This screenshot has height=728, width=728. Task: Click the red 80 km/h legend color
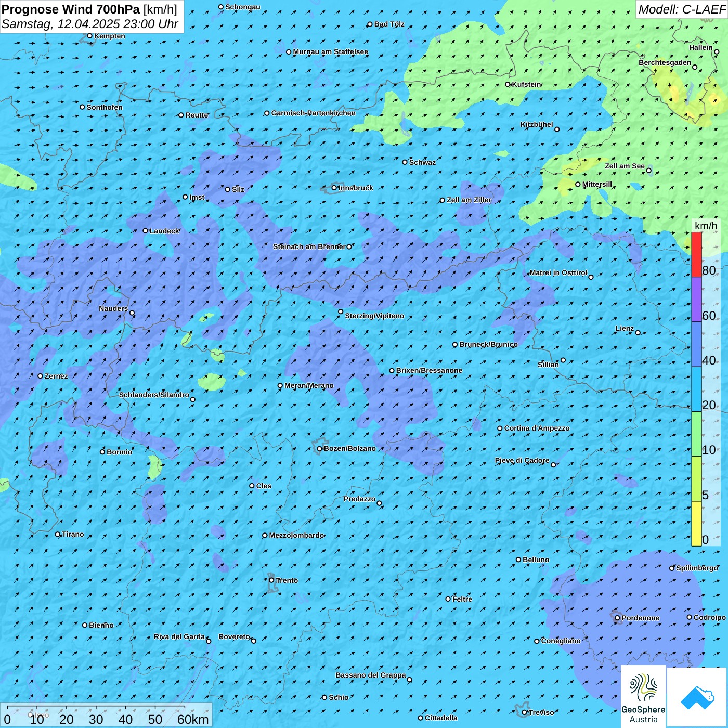point(696,254)
